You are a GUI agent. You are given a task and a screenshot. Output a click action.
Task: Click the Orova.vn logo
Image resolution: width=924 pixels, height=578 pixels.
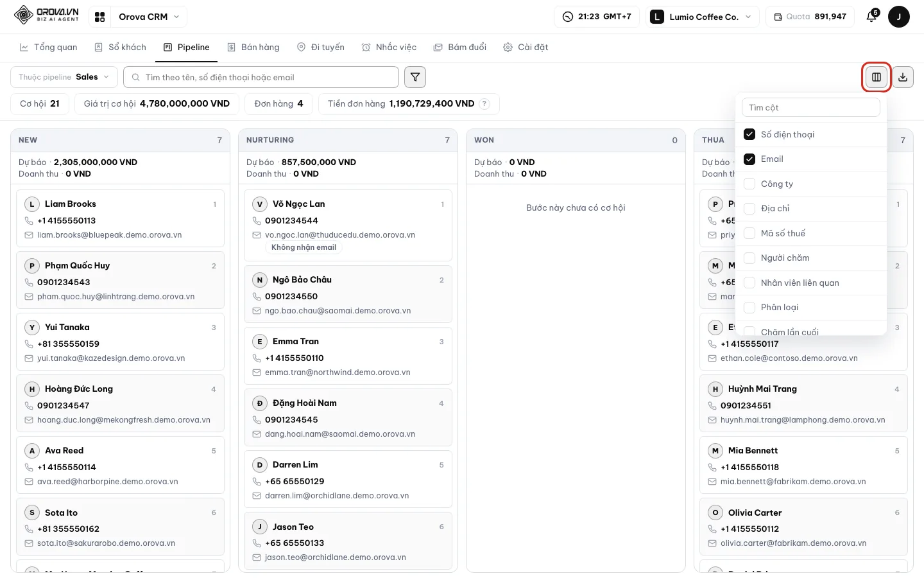46,15
